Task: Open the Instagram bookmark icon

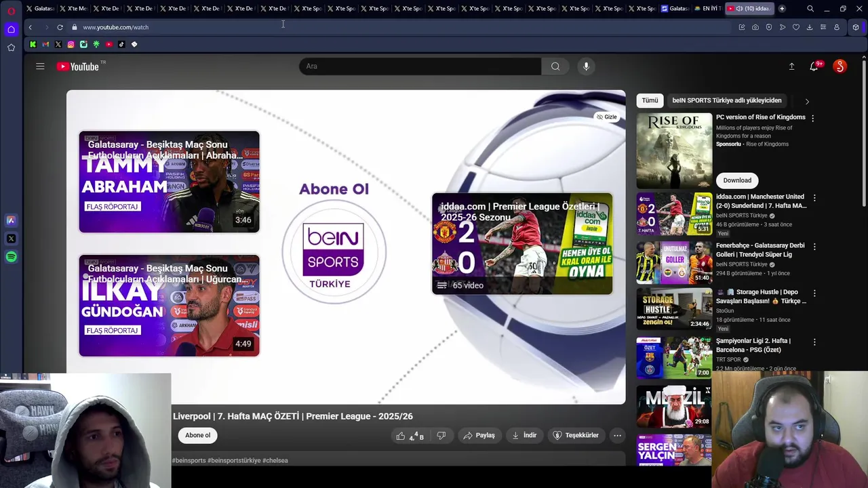Action: coord(71,44)
